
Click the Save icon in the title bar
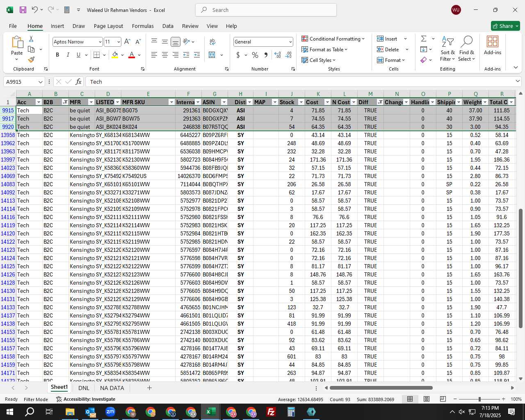click(x=23, y=10)
